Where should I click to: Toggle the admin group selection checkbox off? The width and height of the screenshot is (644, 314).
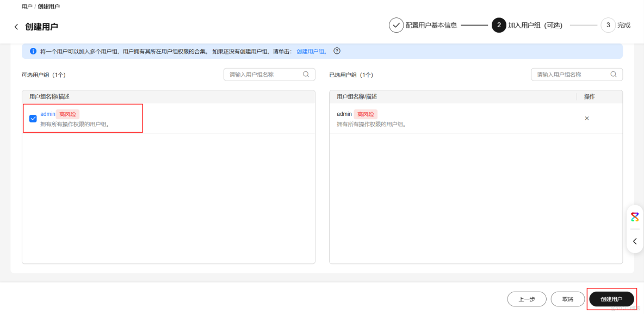33,118
